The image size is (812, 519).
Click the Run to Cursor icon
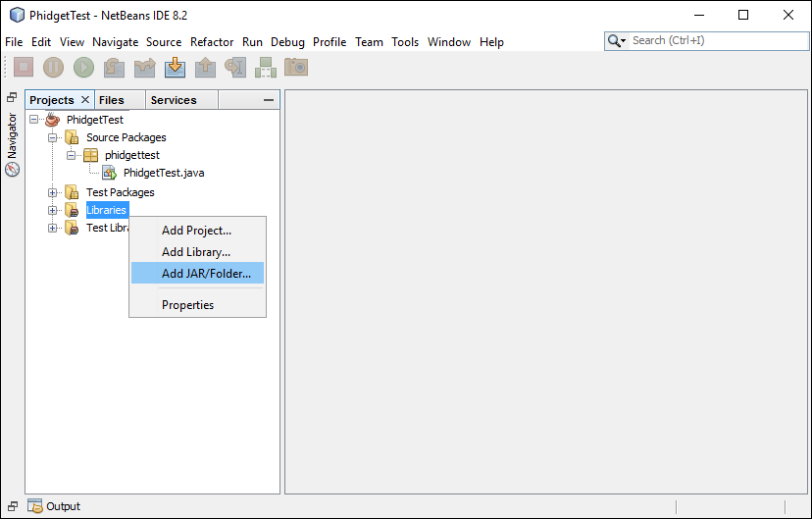[235, 68]
